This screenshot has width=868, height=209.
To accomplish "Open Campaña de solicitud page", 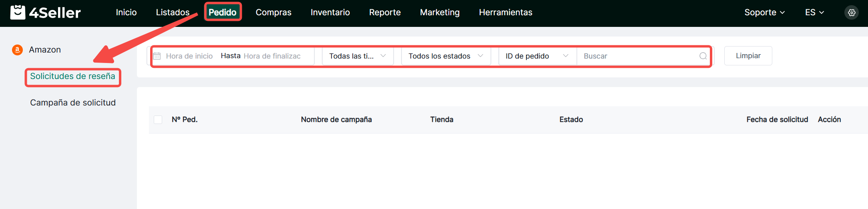I will tap(73, 103).
